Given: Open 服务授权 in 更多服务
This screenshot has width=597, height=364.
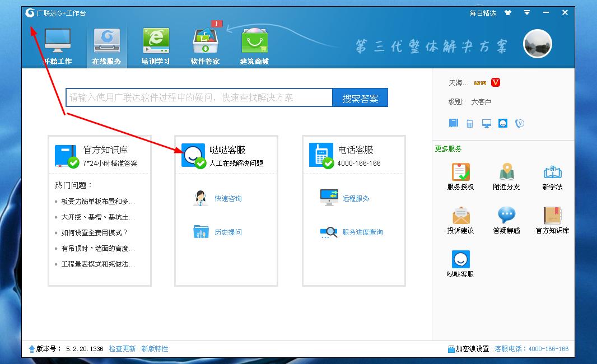Looking at the screenshot, I should (x=460, y=176).
